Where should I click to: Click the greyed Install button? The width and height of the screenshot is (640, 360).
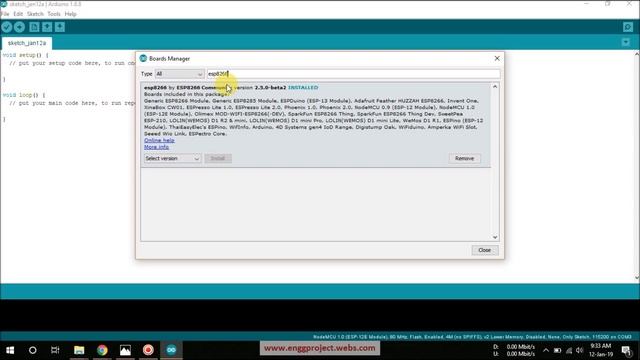coord(218,158)
